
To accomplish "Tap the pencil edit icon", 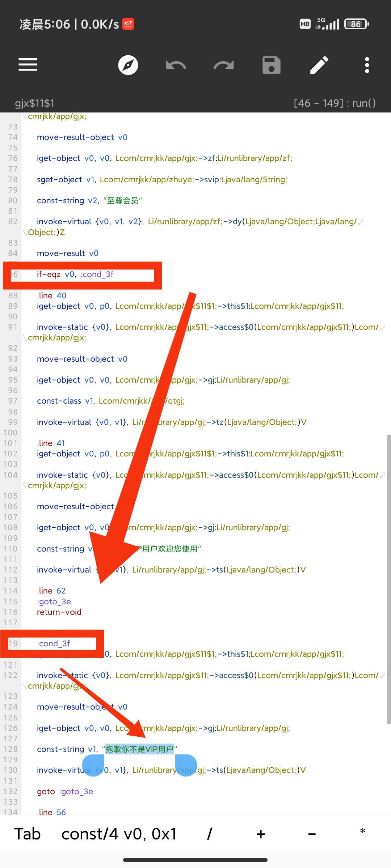I will pyautogui.click(x=319, y=65).
